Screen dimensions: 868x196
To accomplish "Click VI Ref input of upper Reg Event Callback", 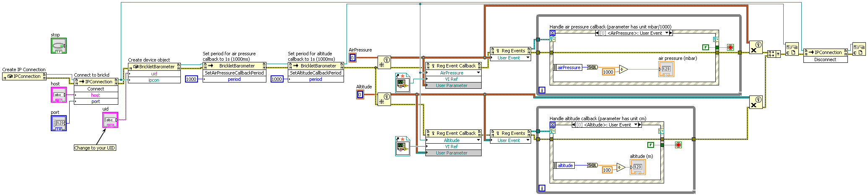I will click(453, 79).
